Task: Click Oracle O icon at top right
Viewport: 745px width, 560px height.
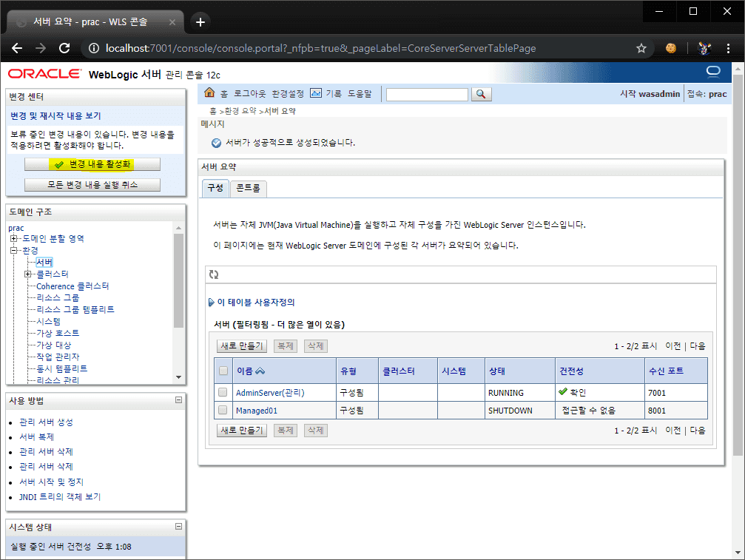Action: coord(713,72)
